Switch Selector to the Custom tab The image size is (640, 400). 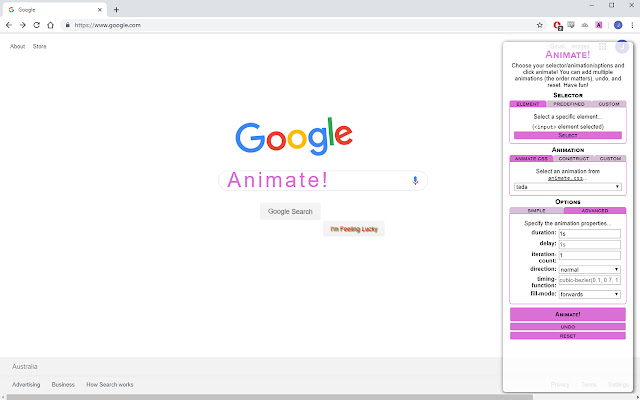click(x=609, y=104)
